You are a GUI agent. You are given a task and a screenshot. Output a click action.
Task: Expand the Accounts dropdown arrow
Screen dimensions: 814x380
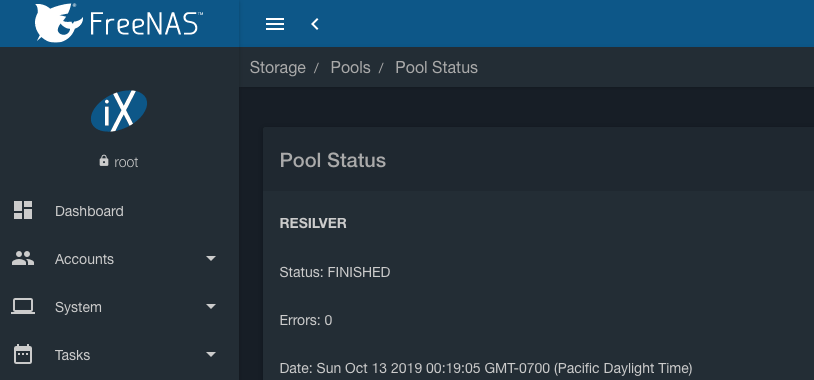[211, 258]
